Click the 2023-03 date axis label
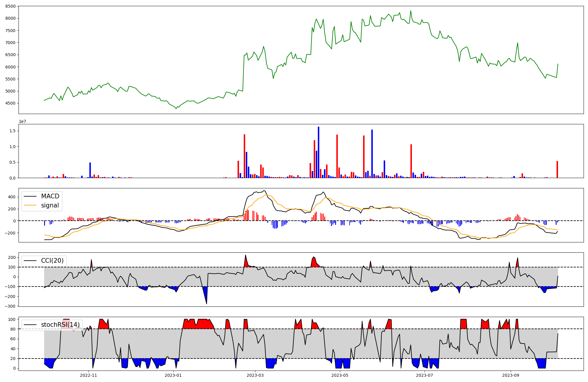 (x=255, y=375)
